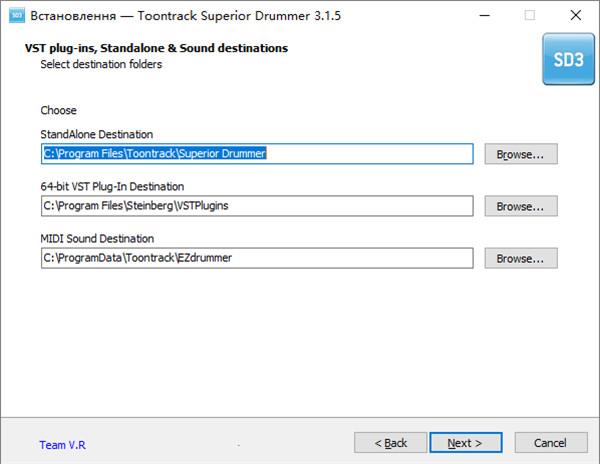The image size is (600, 464).
Task: Click the 'VST plug-ins, Standalone & Sound destinations' heading
Action: 156,48
